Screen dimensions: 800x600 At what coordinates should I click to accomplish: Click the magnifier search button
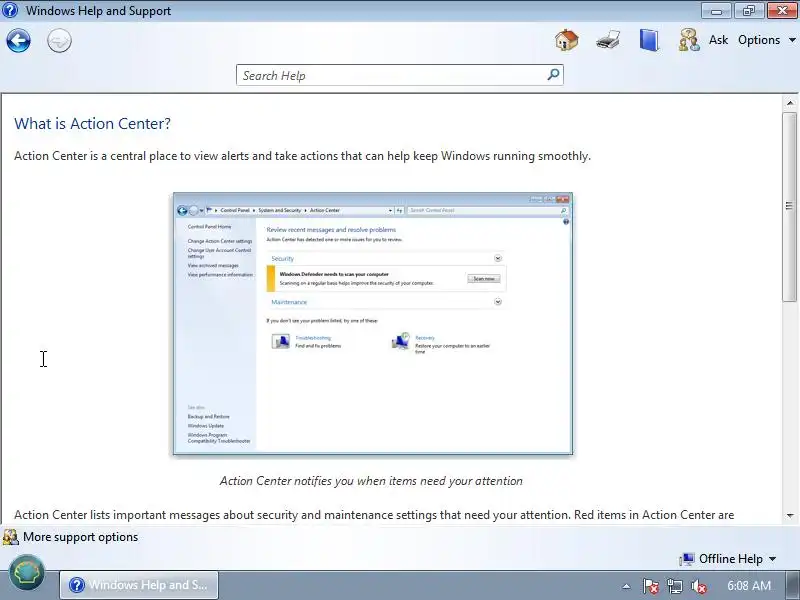554,75
